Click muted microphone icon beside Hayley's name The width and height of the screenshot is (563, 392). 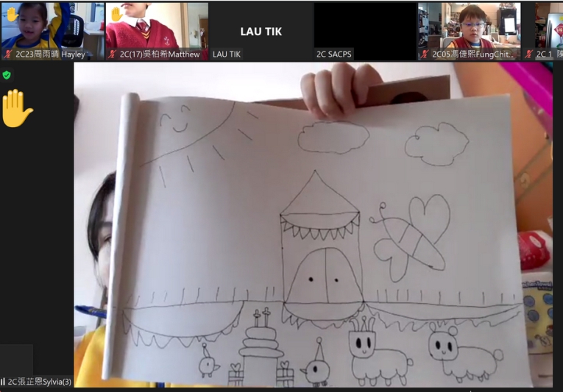pyautogui.click(x=8, y=54)
